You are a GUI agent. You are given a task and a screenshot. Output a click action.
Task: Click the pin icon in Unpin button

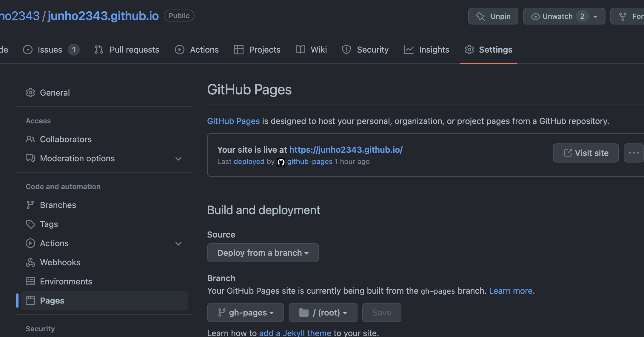coord(480,16)
